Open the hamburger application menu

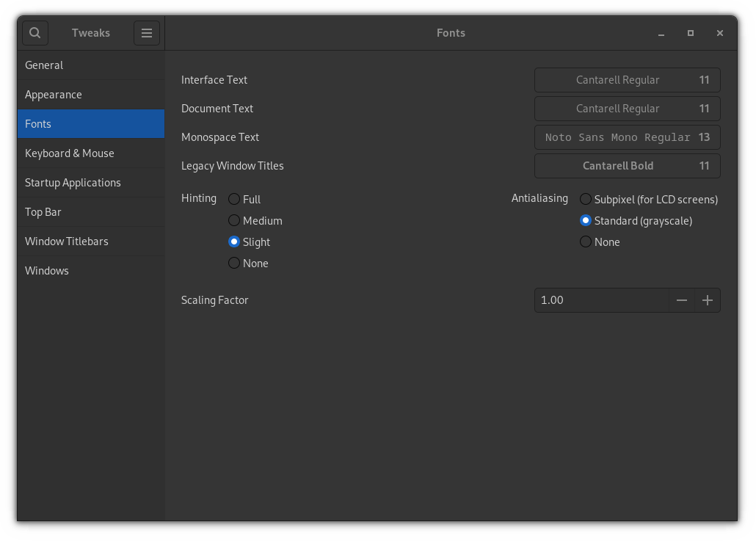coord(146,32)
